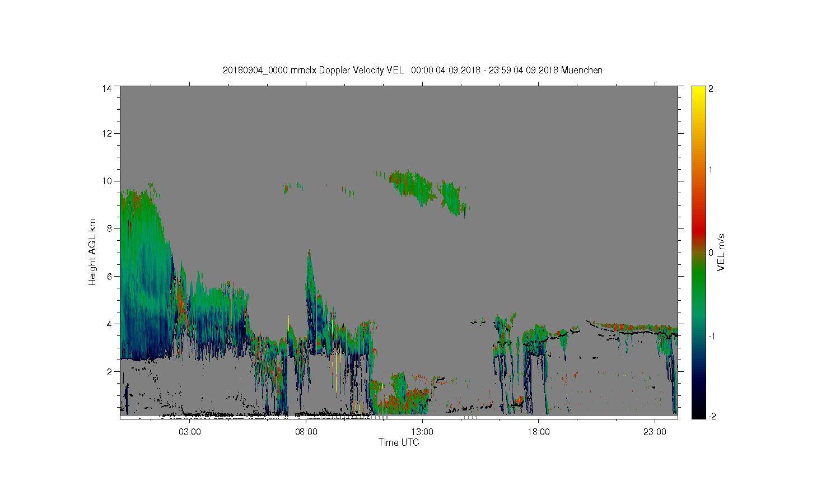This screenshot has width=840, height=504.
Task: Click the colorbar value 2 at top
Action: pos(711,88)
